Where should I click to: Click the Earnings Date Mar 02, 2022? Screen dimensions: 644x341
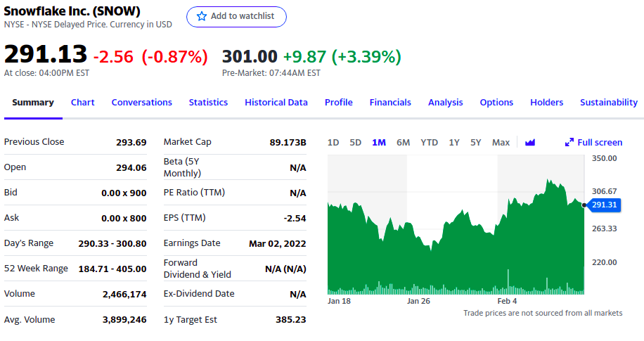click(277, 244)
